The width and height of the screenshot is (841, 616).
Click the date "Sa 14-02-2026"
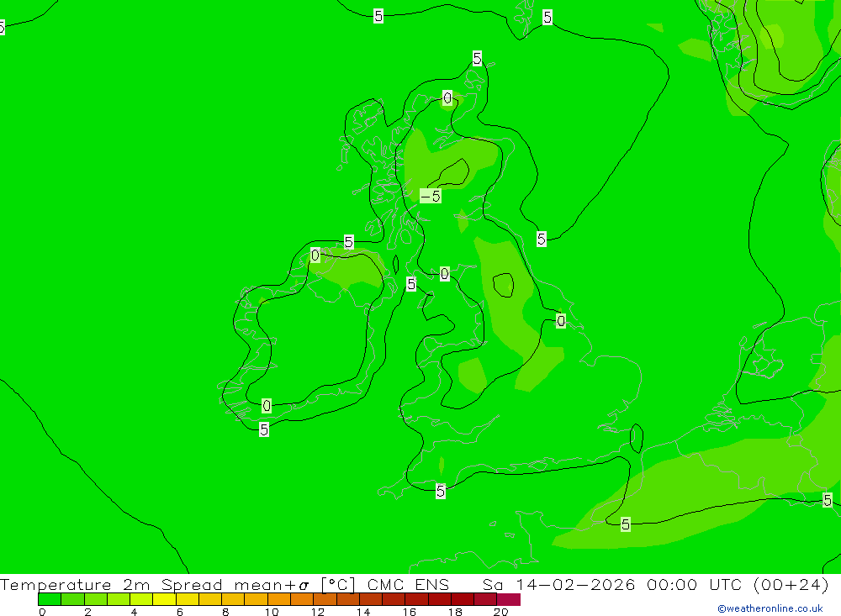click(558, 584)
